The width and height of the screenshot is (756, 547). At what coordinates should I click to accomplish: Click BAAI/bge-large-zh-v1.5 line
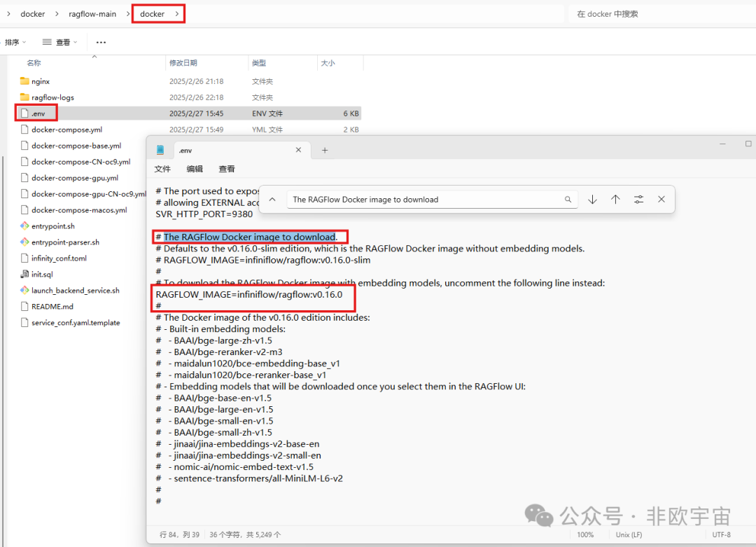(x=214, y=340)
